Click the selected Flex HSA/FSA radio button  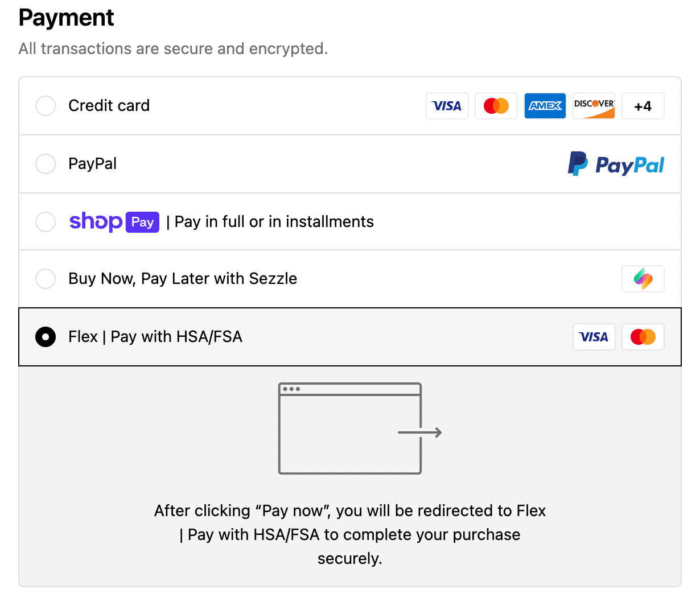(x=46, y=337)
